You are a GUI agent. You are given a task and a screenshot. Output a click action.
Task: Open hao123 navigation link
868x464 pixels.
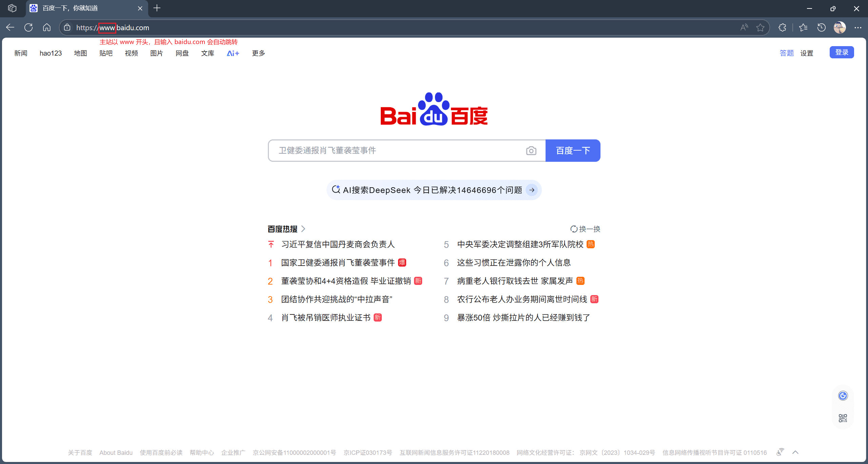tap(51, 53)
